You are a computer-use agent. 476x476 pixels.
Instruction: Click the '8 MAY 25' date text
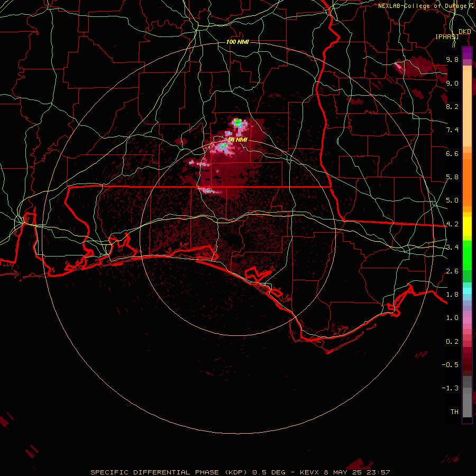pos(344,472)
